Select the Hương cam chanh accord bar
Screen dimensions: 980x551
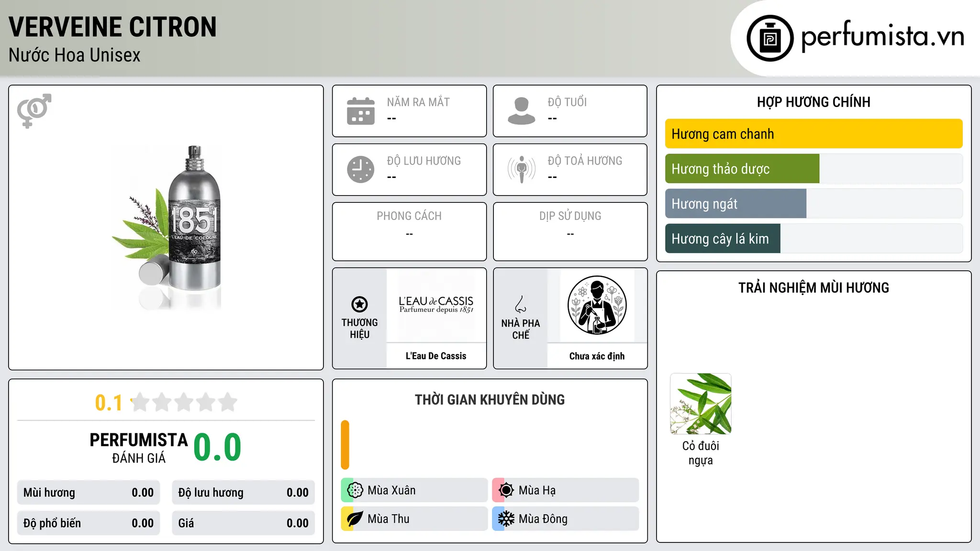click(813, 134)
